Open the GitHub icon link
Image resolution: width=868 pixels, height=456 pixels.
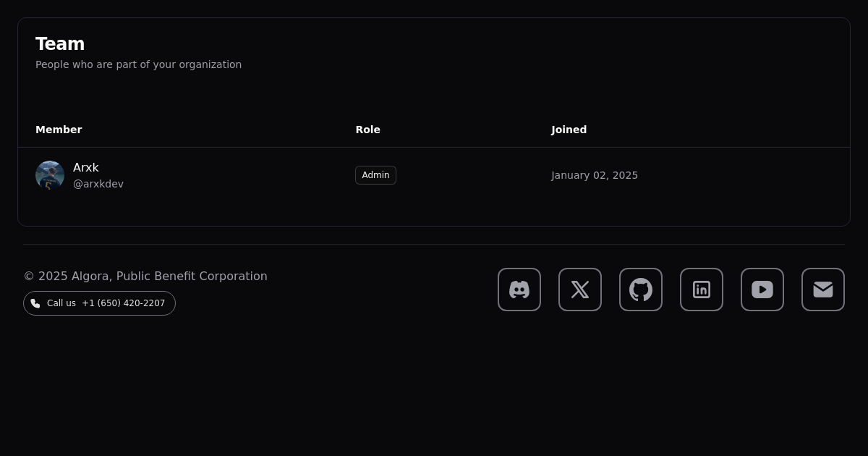coord(641,290)
